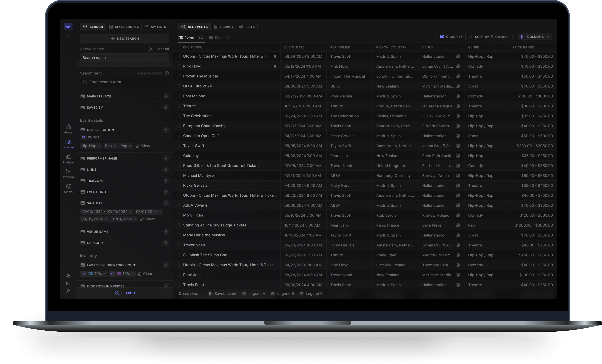Open Browse in sidebar

coord(68,144)
